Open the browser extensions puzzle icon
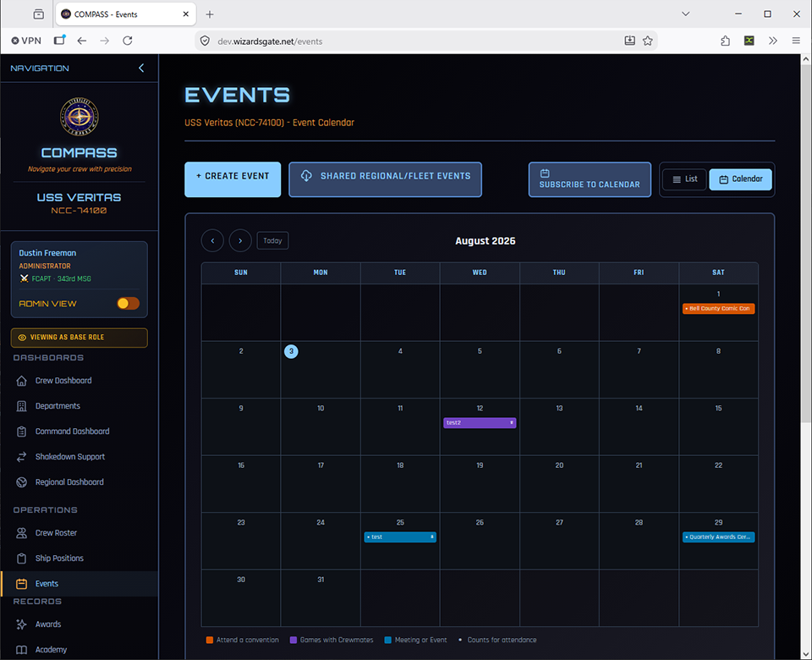 (726, 41)
